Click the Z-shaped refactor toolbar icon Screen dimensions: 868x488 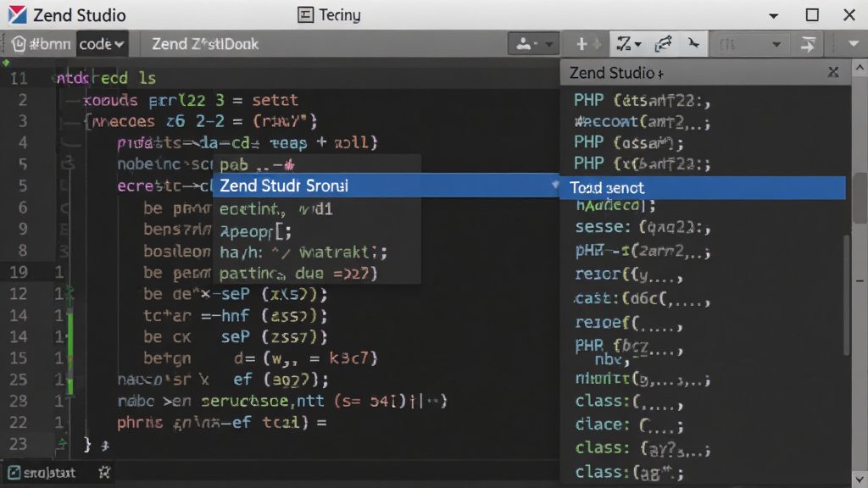(x=625, y=44)
